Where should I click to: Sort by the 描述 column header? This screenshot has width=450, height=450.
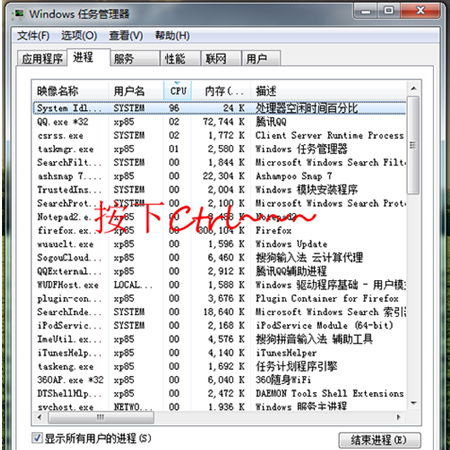328,91
